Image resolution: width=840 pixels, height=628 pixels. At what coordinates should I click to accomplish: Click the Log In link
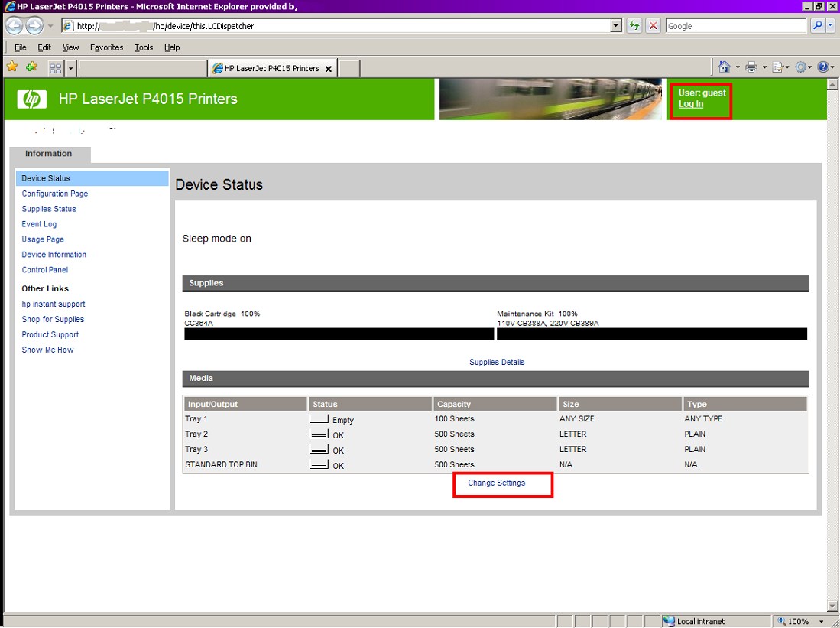click(x=691, y=104)
